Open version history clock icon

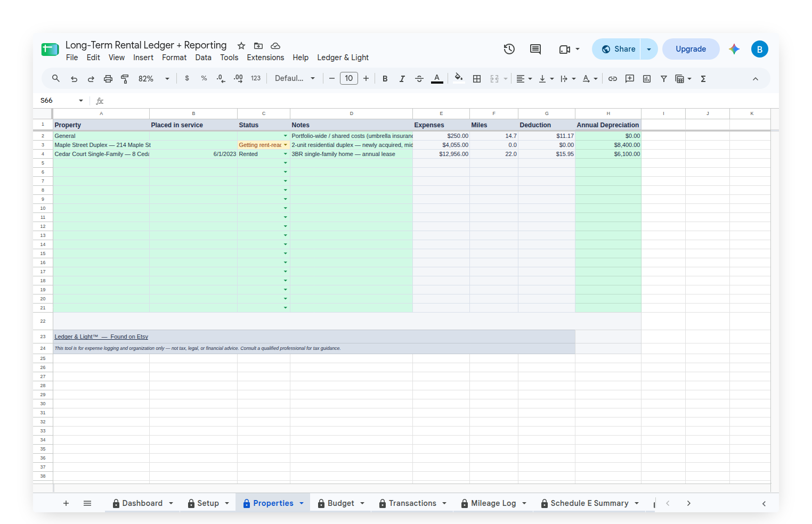tap(509, 49)
